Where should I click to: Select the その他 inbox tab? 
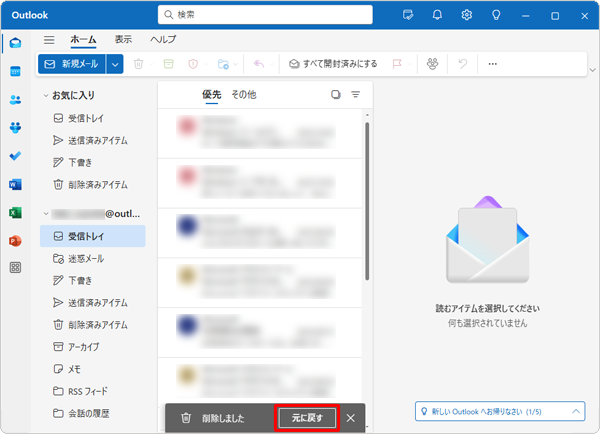[244, 95]
